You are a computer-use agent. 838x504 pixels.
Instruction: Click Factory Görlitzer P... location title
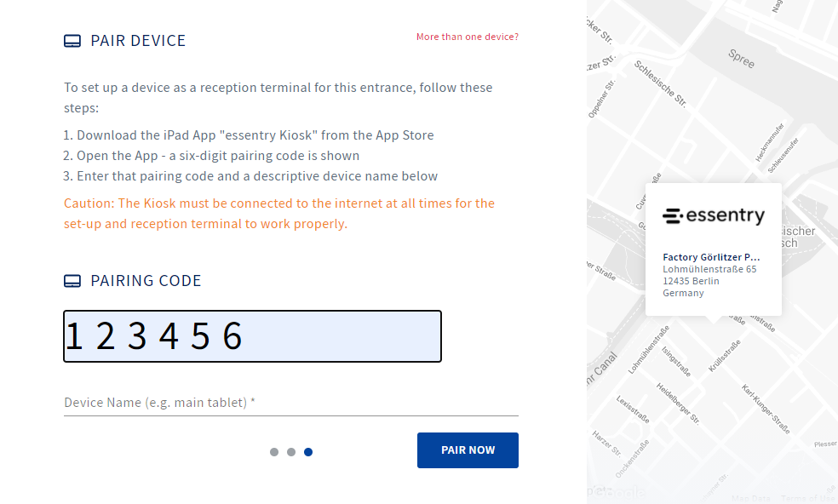(x=711, y=257)
